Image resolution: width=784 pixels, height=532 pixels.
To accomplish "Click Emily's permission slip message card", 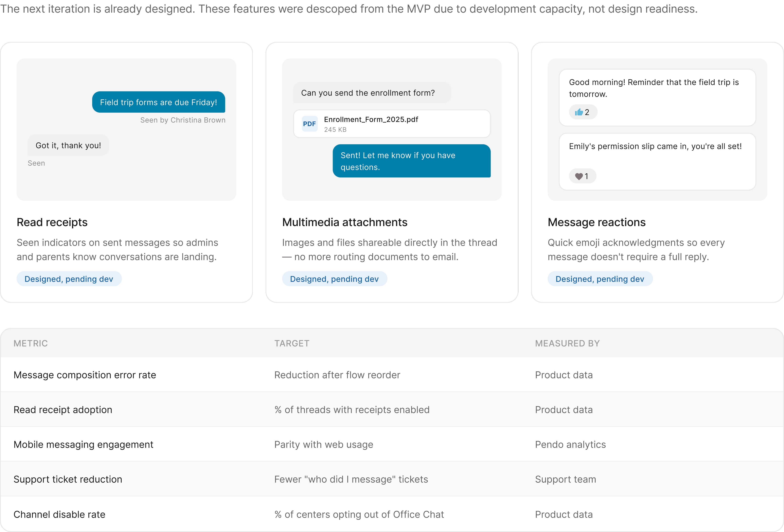I will point(657,162).
